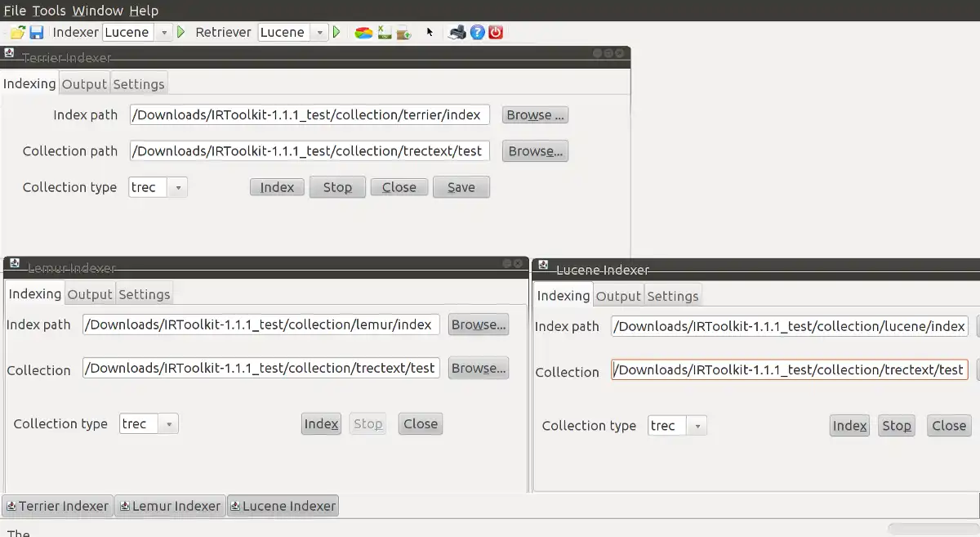
Task: Click Close button in Lucene Indexer
Action: pos(949,425)
